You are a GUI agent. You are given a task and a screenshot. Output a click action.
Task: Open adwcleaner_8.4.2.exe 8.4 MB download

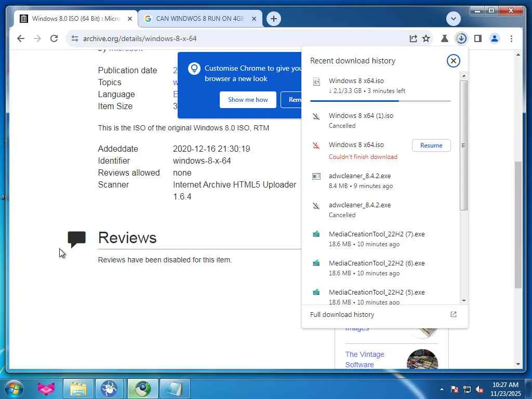(x=380, y=181)
